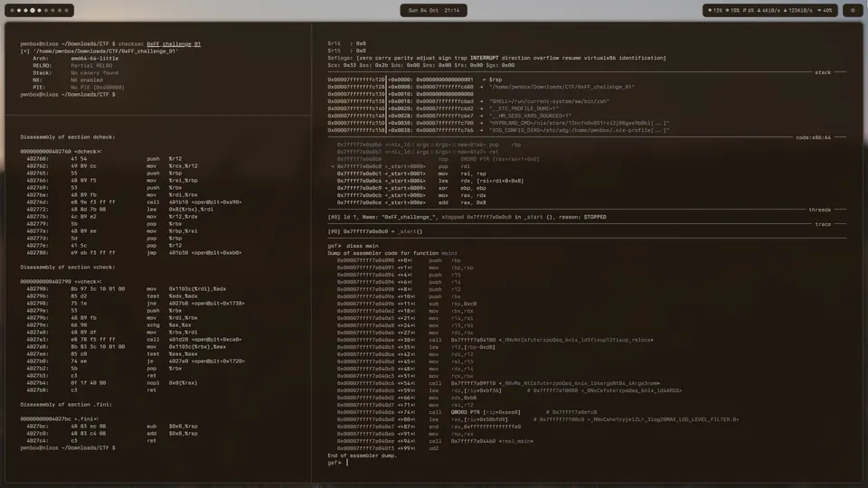Switch to workspace 5 indicator dot

pyautogui.click(x=39, y=11)
